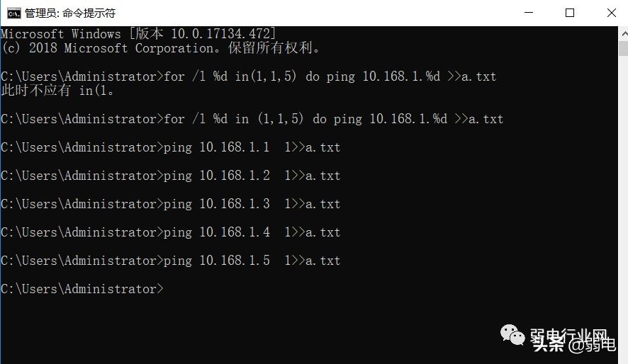Click the error message 此时不应有 in(1。
Image resolution: width=628 pixels, height=364 pixels.
coord(57,91)
